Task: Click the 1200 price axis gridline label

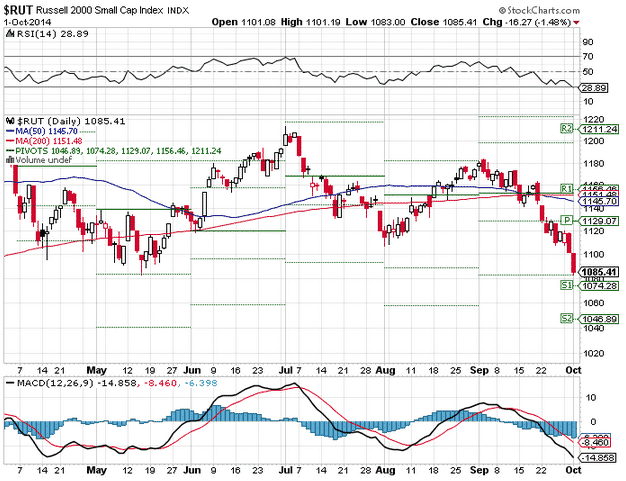Action: (x=593, y=141)
